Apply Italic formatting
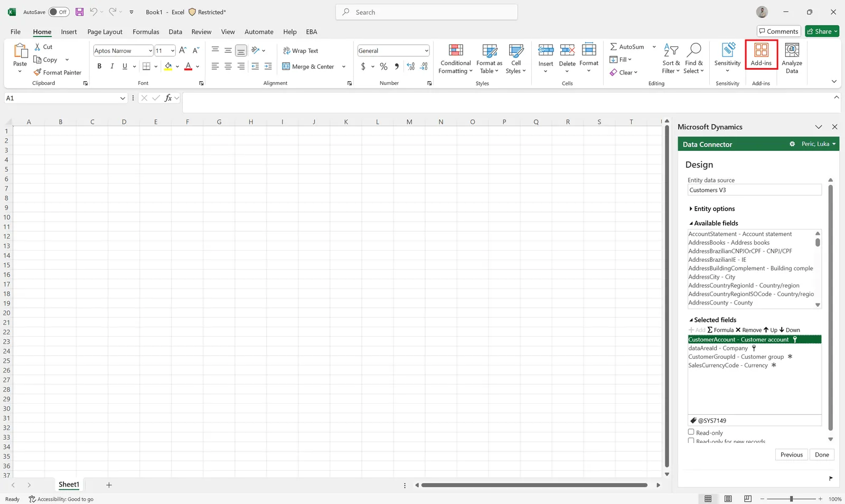The image size is (845, 504). point(112,66)
